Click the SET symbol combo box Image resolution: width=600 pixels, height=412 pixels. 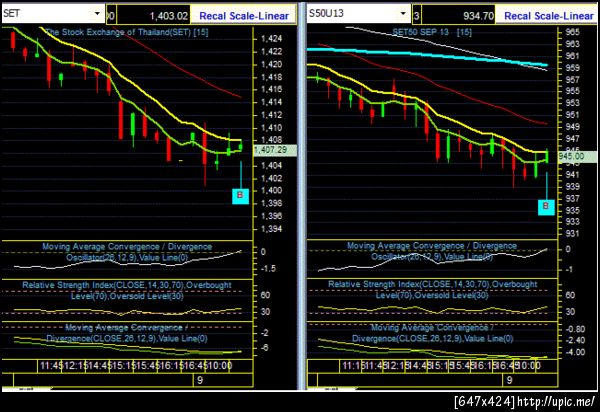pyautogui.click(x=53, y=14)
